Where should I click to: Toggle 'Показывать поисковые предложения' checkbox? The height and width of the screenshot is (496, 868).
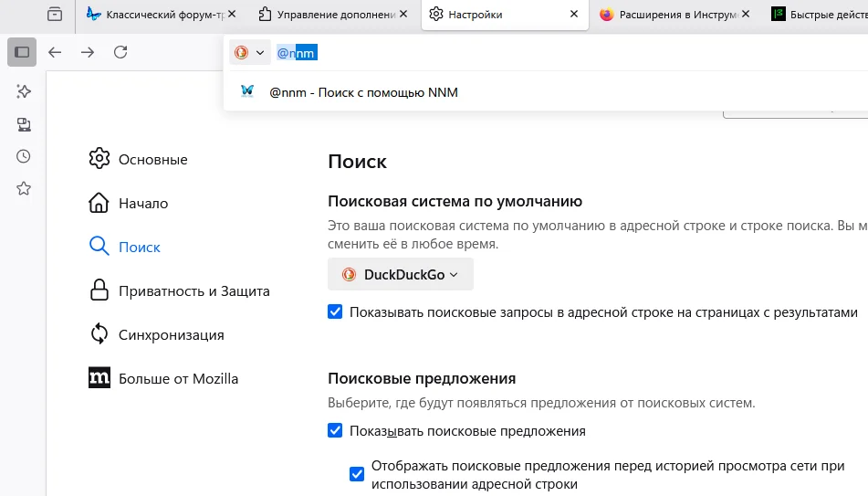pyautogui.click(x=335, y=430)
